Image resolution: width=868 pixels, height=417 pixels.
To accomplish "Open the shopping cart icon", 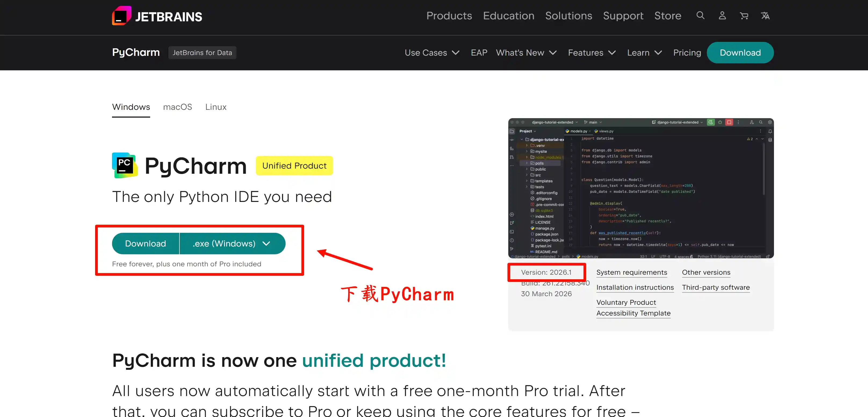I will point(744,16).
